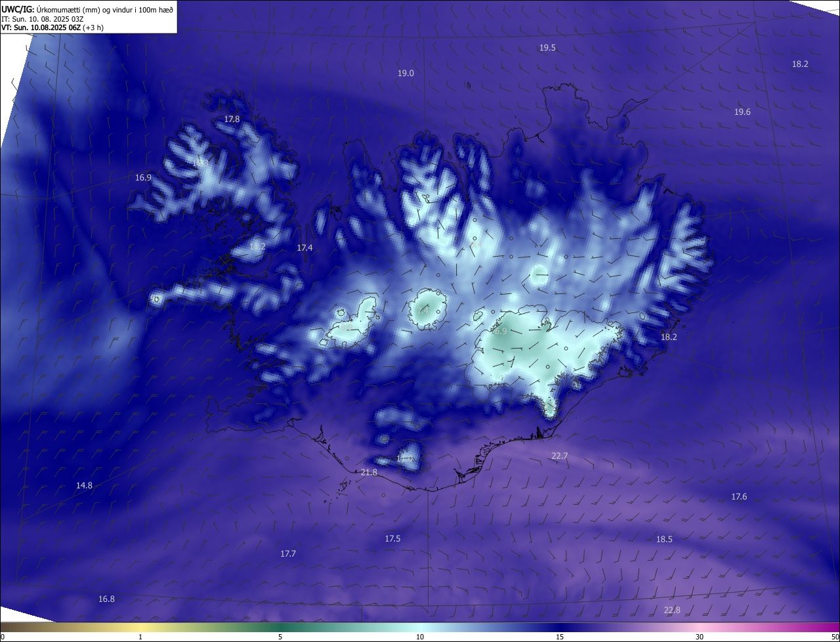Click the 17.8 value above the Westfjords

(232, 119)
